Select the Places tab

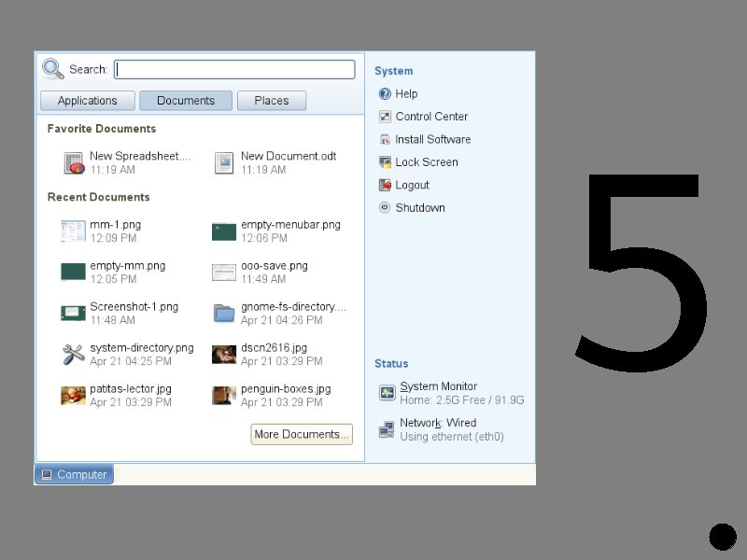[x=272, y=101]
